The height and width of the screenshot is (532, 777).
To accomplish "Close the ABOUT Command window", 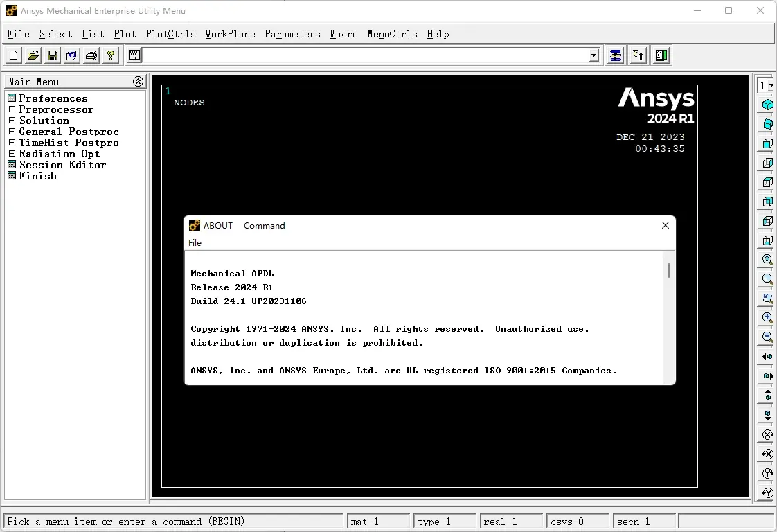I will [x=665, y=225].
